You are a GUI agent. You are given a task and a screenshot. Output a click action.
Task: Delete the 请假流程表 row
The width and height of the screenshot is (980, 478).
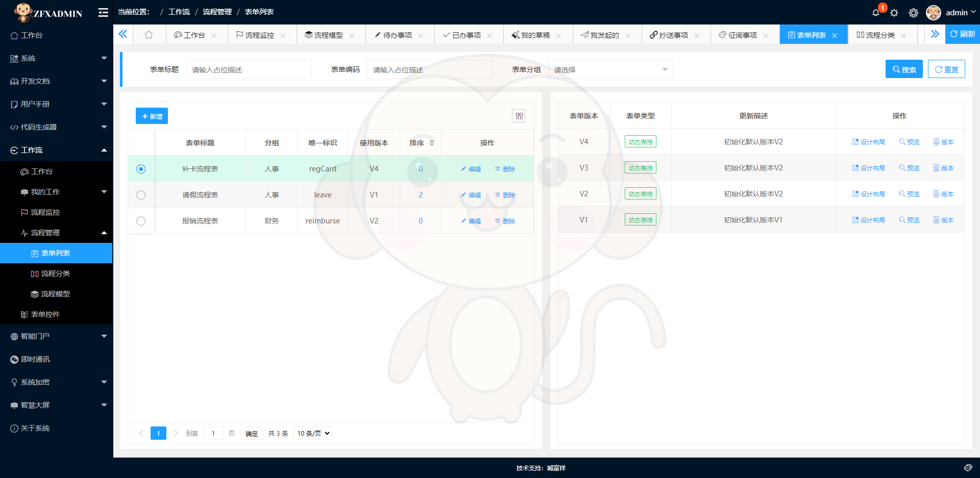(x=505, y=195)
